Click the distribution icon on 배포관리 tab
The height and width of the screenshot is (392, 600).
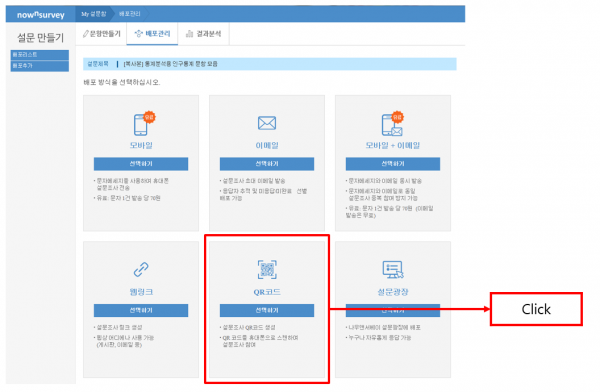(139, 34)
